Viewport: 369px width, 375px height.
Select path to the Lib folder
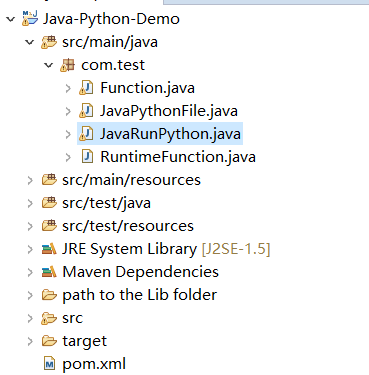coord(140,295)
